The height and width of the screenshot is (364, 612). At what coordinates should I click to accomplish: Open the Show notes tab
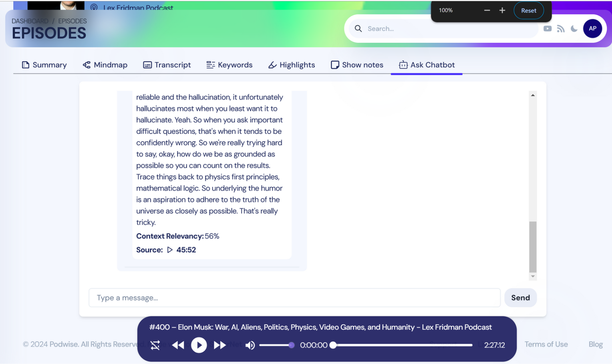point(357,65)
